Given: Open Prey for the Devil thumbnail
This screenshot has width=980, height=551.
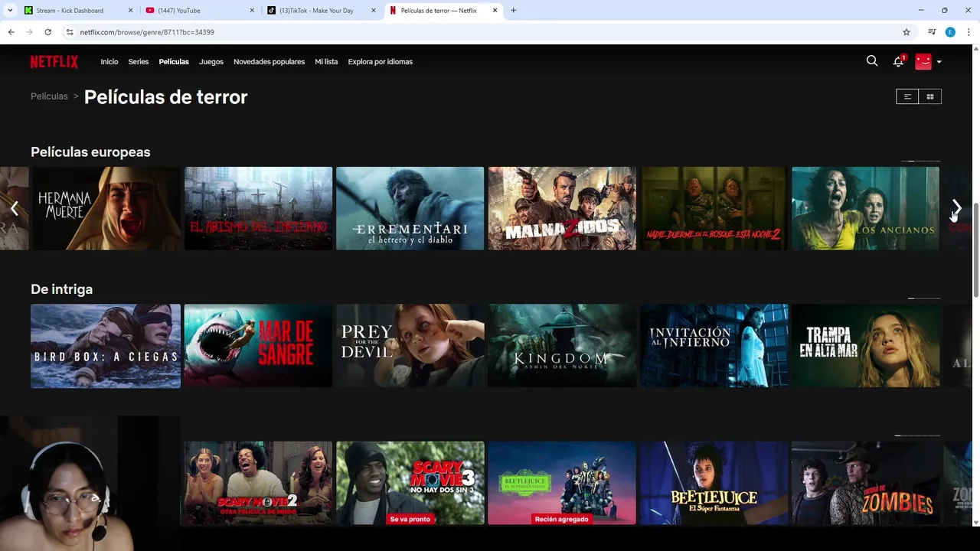Looking at the screenshot, I should click(410, 346).
